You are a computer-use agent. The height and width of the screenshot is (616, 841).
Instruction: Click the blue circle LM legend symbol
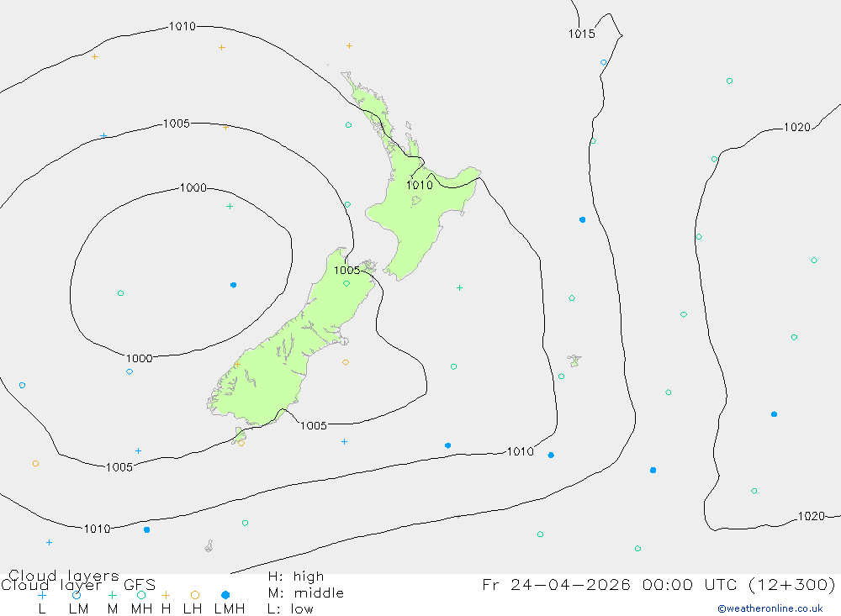pos(77,595)
